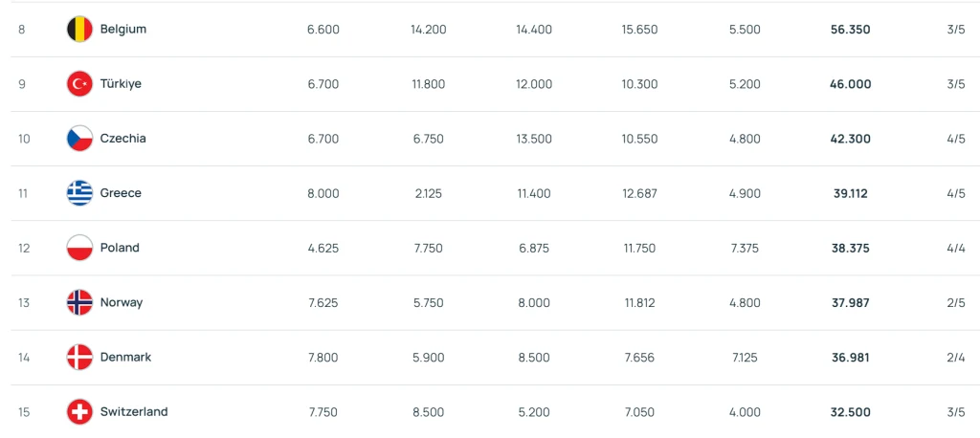
Task: Open the Poland country link
Action: tap(120, 248)
